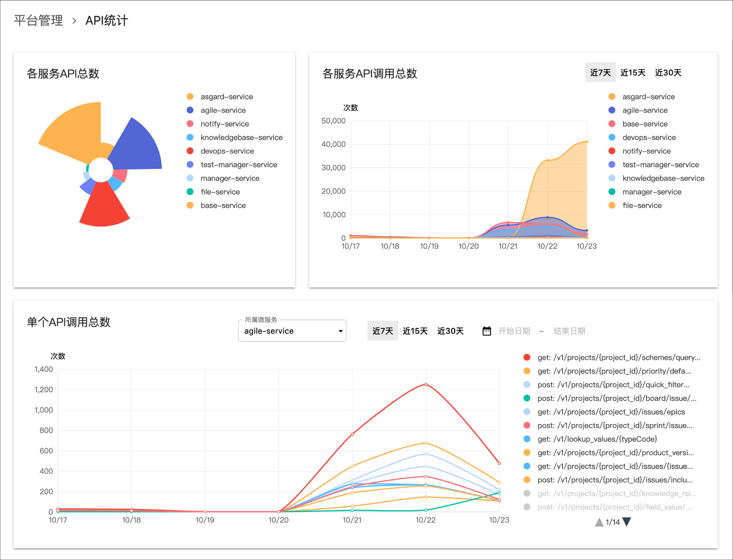This screenshot has height=560, width=733.
Task: Open the 所属微服务 agile-service dropdown
Action: click(x=292, y=331)
